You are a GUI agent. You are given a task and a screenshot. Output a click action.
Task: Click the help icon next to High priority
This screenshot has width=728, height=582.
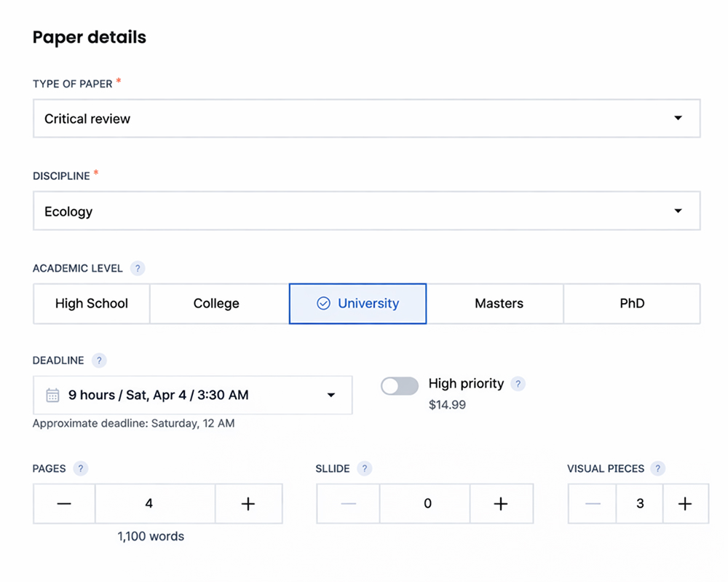point(518,384)
